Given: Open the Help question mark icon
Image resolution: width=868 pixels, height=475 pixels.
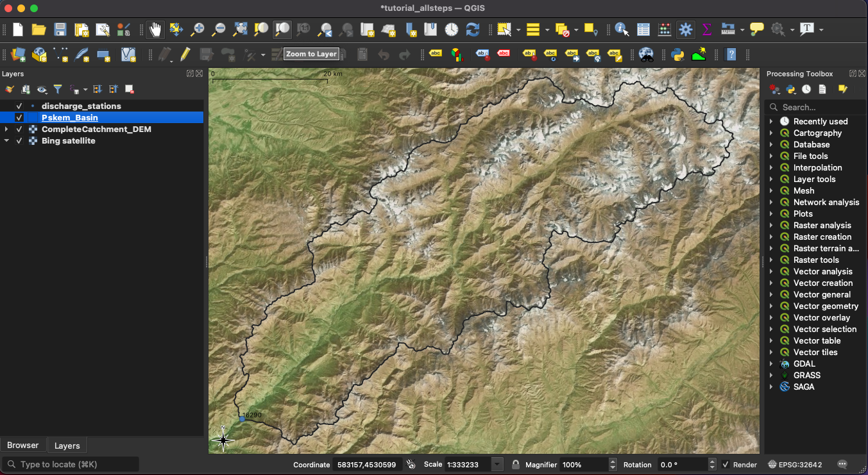Looking at the screenshot, I should click(731, 54).
